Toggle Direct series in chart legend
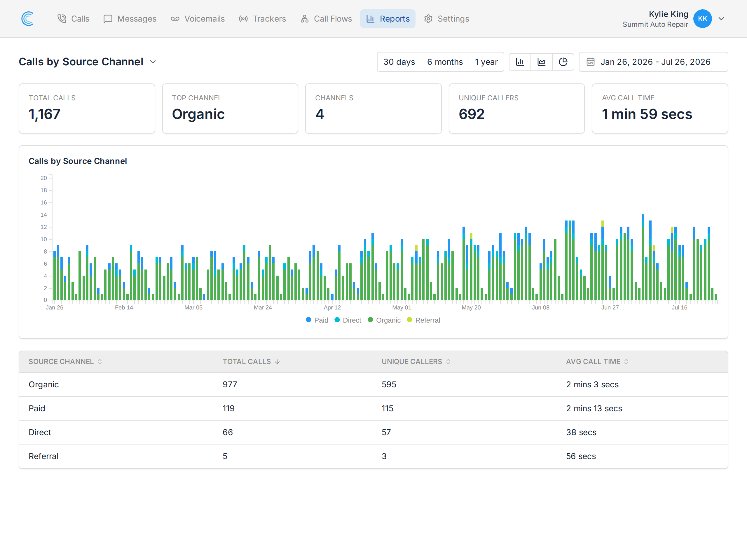The height and width of the screenshot is (560, 747). tap(348, 320)
